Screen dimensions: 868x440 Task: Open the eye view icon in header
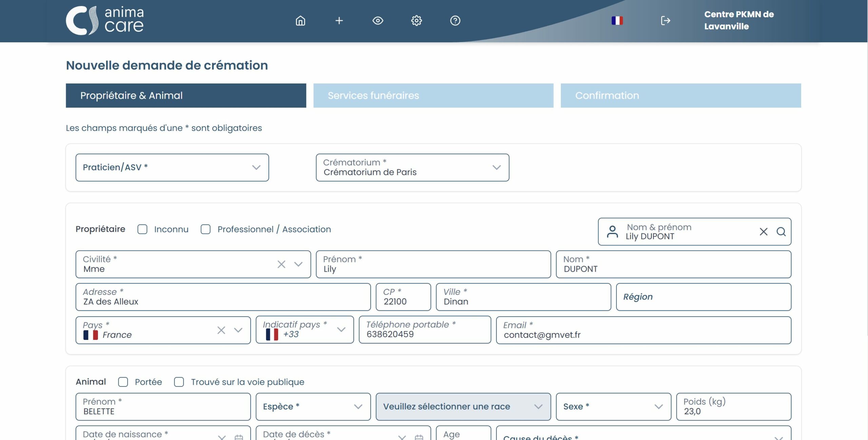point(378,21)
